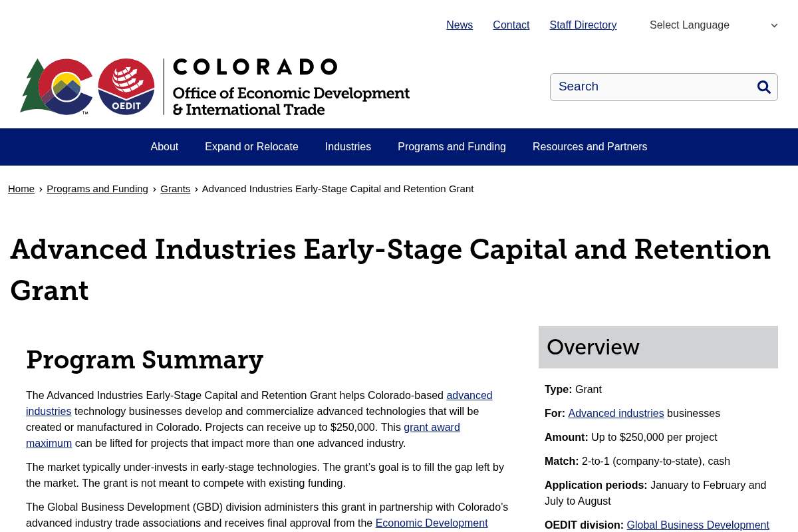Image resolution: width=798 pixels, height=532 pixels.
Task: Click the OEDIT round logo
Action: tap(126, 86)
